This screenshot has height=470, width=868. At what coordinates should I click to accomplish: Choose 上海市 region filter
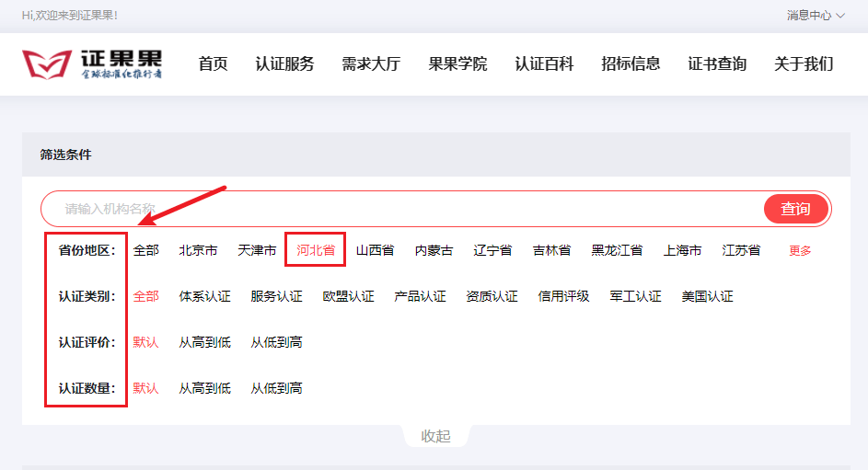click(682, 250)
